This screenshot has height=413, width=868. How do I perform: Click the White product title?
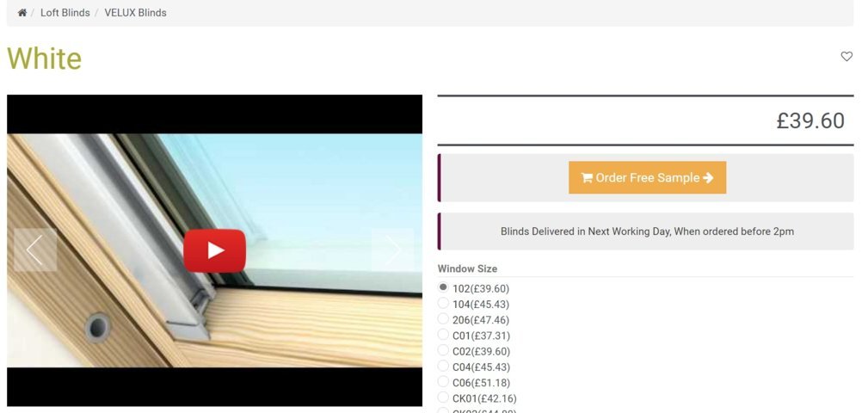click(x=44, y=59)
